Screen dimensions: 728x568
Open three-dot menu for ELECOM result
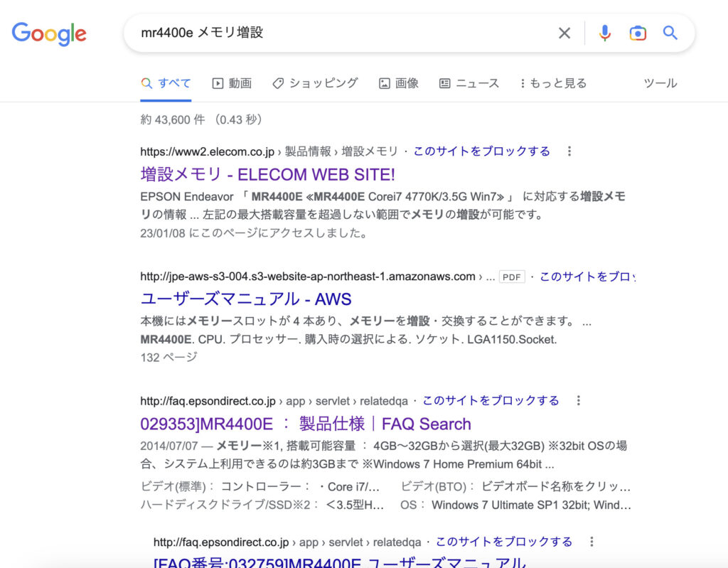click(x=569, y=151)
